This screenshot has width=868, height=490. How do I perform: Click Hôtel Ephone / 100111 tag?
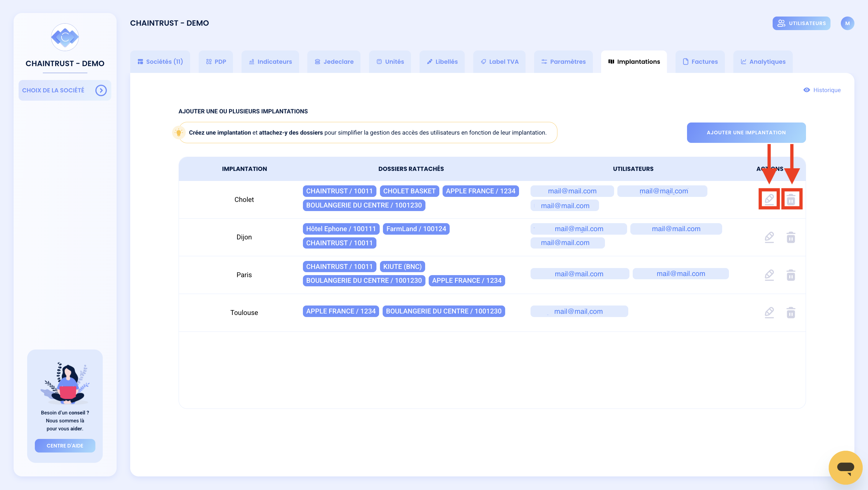pos(341,229)
